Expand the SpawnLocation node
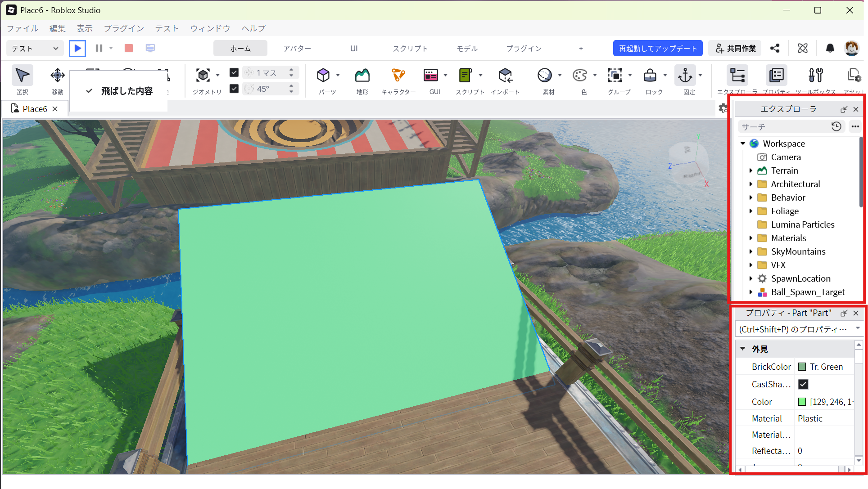868x489 pixels. (x=751, y=278)
